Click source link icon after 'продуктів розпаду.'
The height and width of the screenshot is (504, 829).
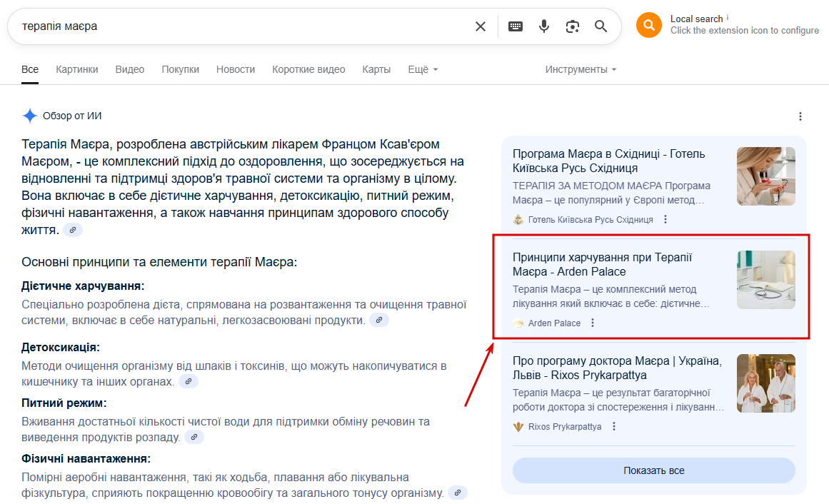(x=194, y=437)
